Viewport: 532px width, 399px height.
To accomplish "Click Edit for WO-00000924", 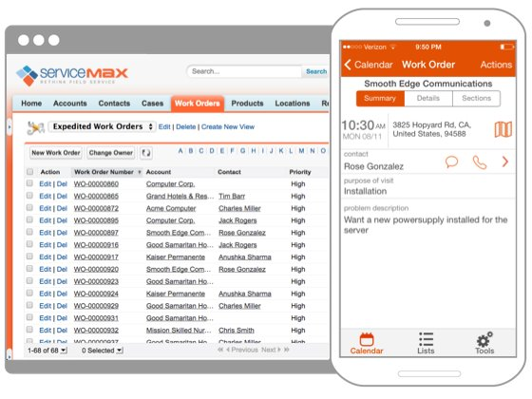I will [x=46, y=294].
